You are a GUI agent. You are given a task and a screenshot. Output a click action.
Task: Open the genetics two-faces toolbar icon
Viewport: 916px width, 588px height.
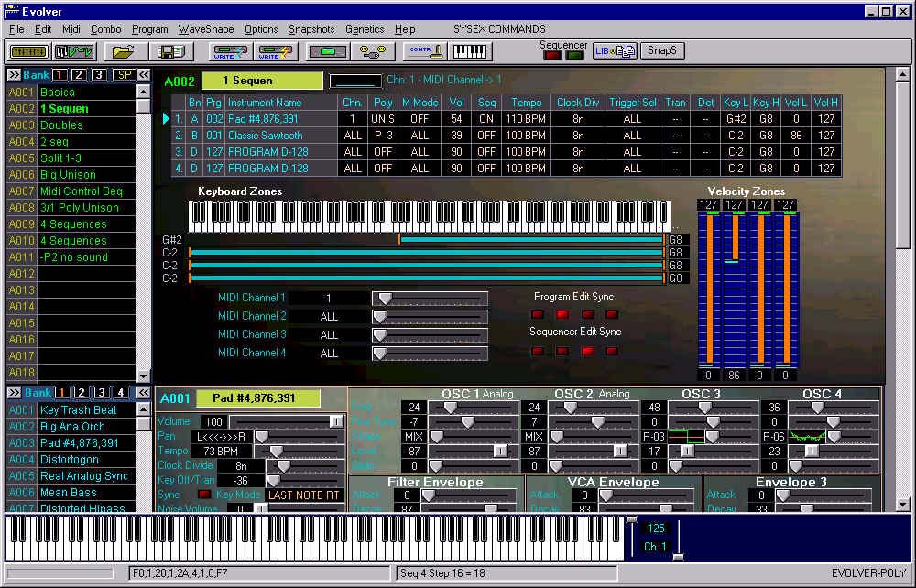373,51
